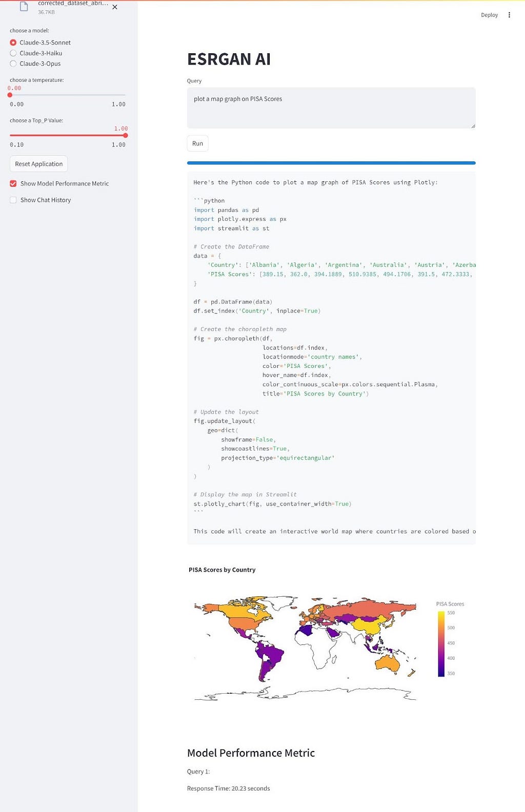
Task: Click the color scale '550' tick label
Action: [x=451, y=613]
